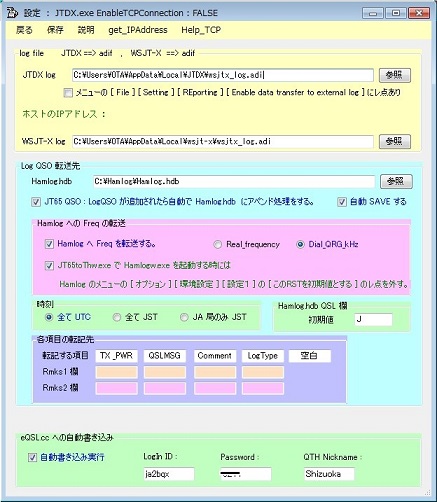Click Rmks1 slot under QSLMSG
Image resolution: width=437 pixels, height=502 pixels.
[165, 372]
